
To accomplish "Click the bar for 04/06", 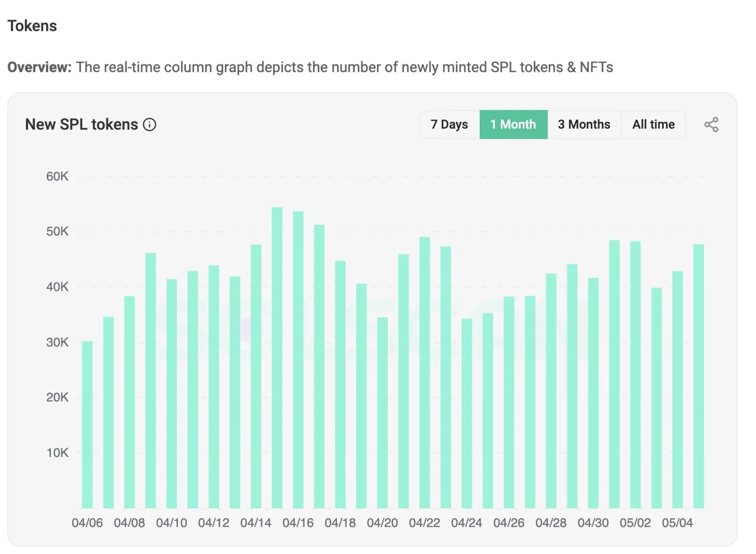I will coord(87,425).
